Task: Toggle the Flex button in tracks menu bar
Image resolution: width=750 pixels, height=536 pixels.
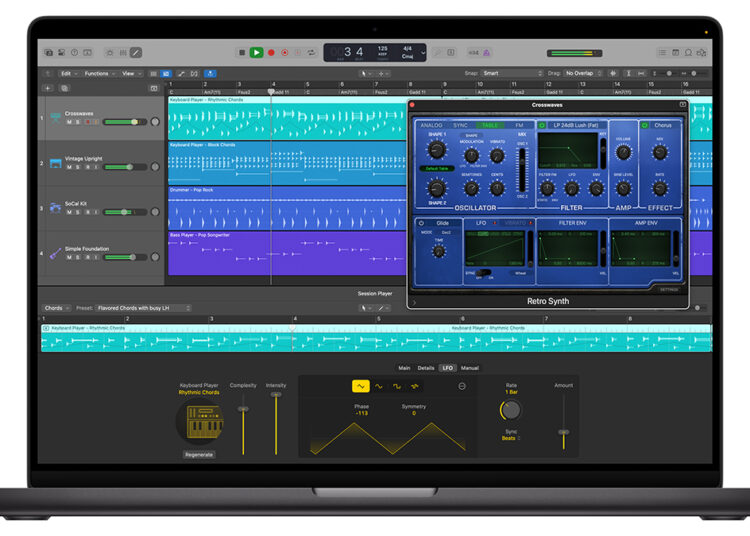Action: coord(194,74)
